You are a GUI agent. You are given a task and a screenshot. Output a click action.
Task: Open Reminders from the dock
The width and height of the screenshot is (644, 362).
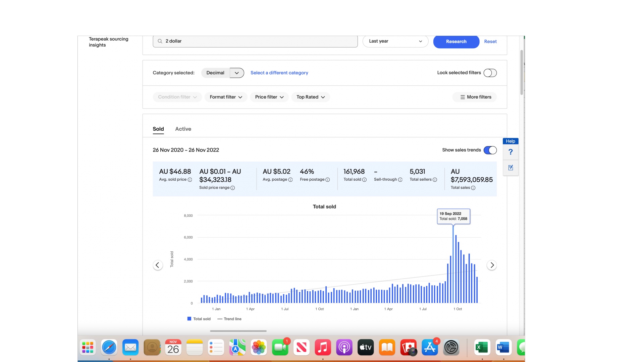point(216,348)
